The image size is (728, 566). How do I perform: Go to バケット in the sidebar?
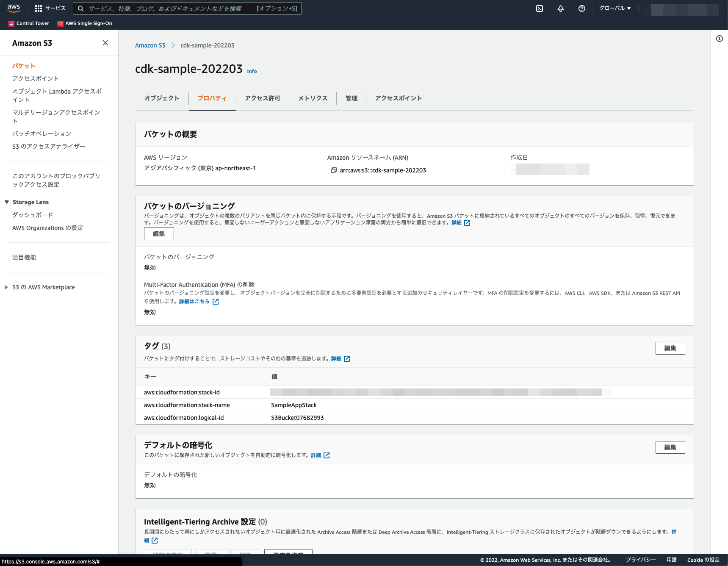(24, 66)
